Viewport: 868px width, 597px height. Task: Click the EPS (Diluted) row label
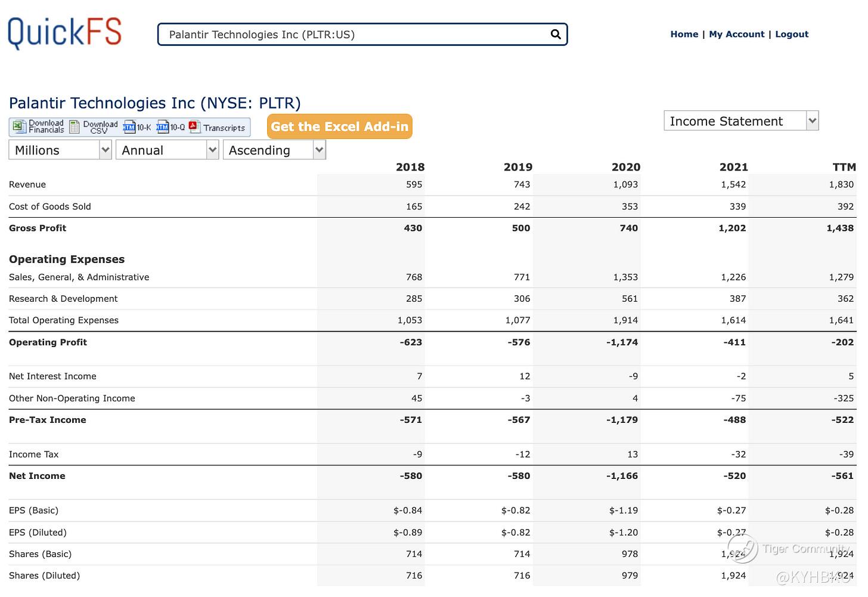coord(38,533)
